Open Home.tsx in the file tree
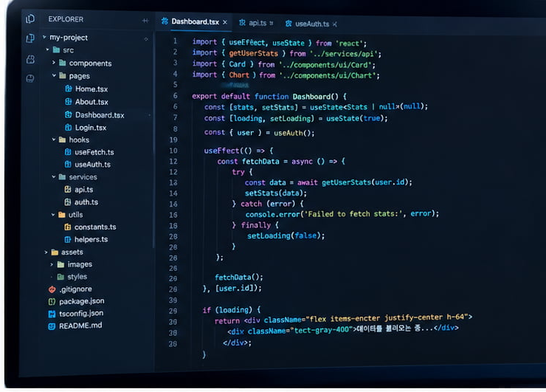The image size is (546, 392). [x=91, y=89]
